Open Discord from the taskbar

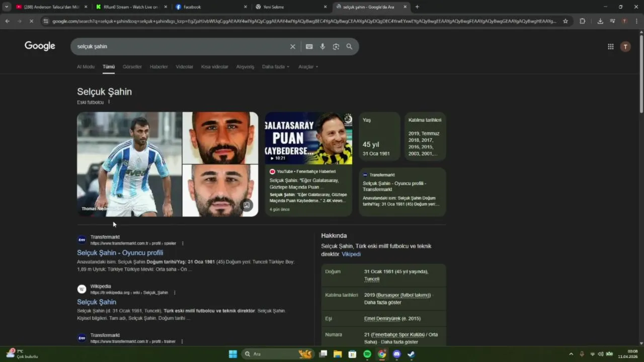tap(396, 354)
